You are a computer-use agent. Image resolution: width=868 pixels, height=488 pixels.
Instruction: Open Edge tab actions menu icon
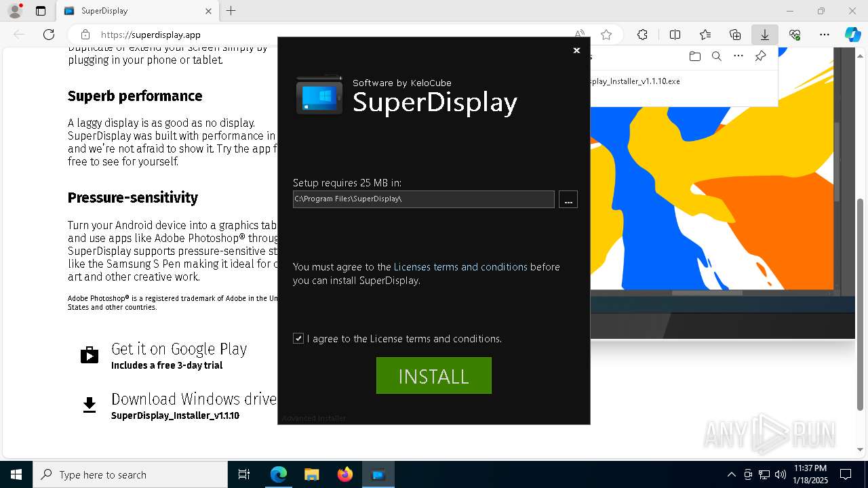tap(41, 11)
